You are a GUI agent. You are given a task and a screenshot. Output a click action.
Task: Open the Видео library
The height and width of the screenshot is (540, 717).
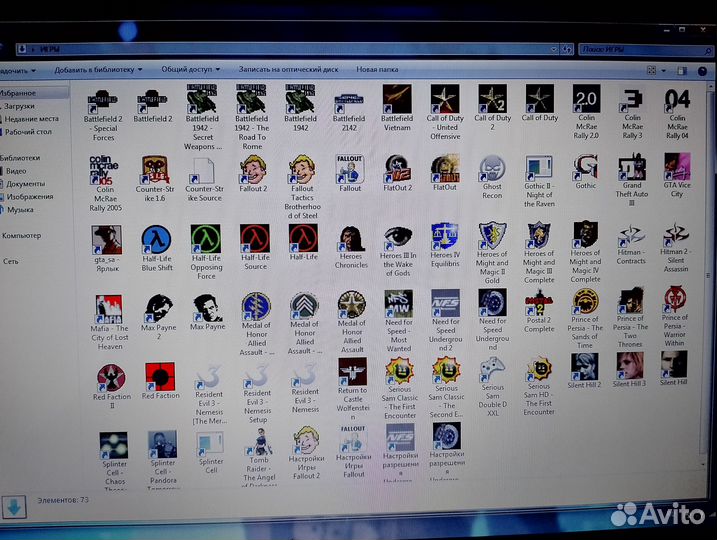click(16, 171)
